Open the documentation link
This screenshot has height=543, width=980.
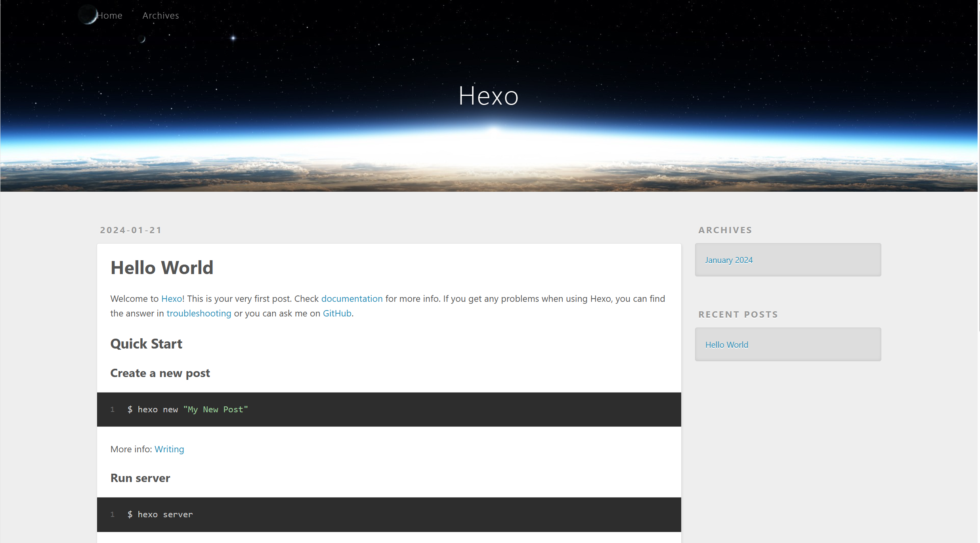coord(352,299)
